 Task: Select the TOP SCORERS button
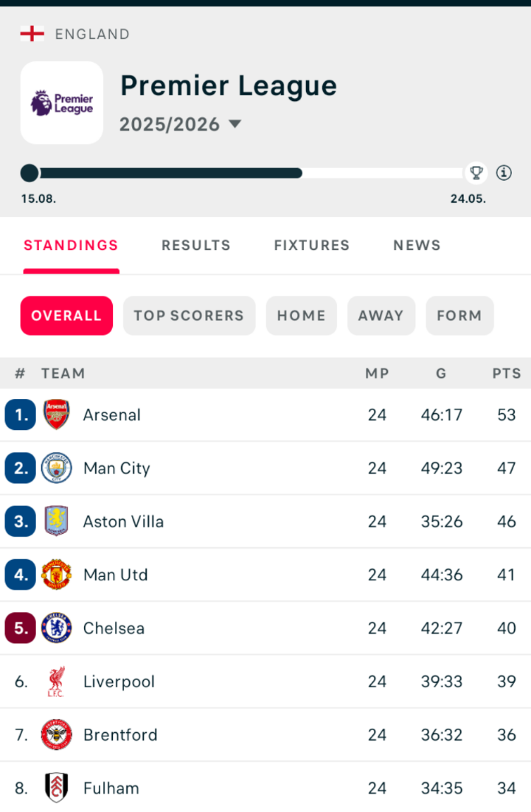[x=189, y=316]
